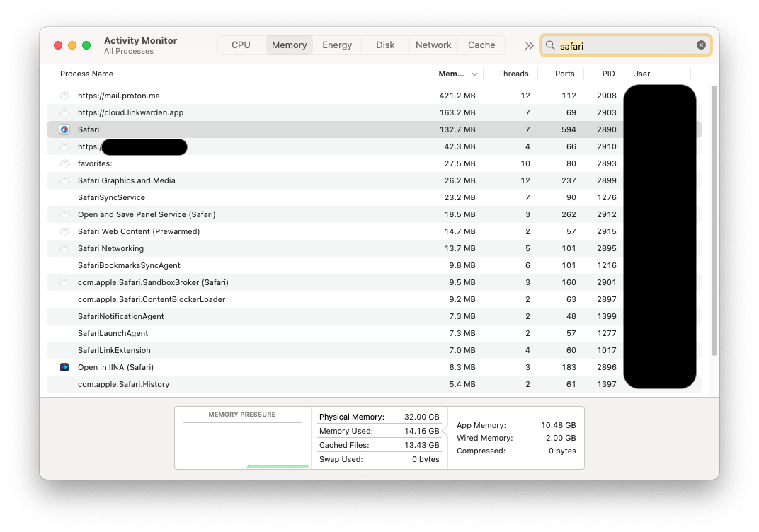This screenshot has width=759, height=532.
Task: Sort processes by the Threads column
Action: (513, 74)
